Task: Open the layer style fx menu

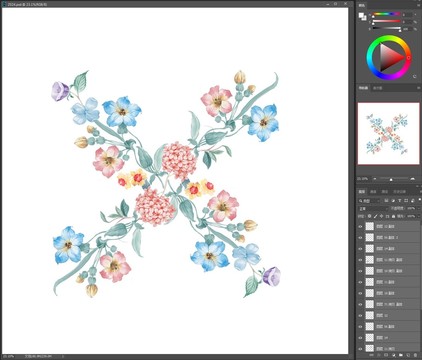Action: tap(379, 356)
